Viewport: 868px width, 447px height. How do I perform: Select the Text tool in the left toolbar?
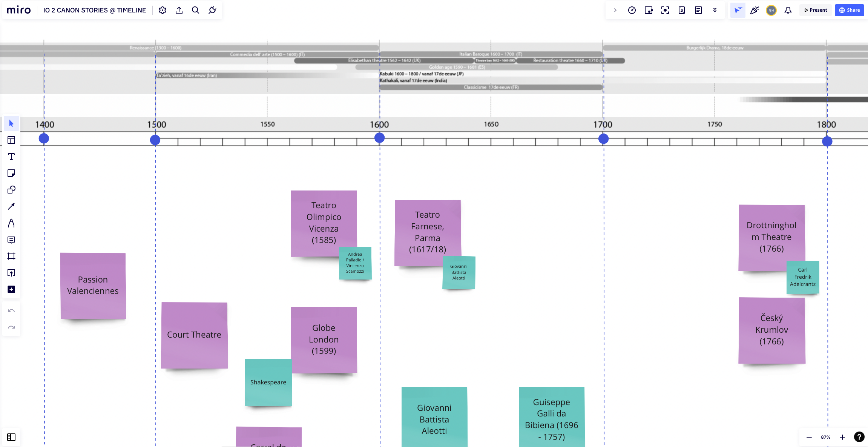click(11, 157)
